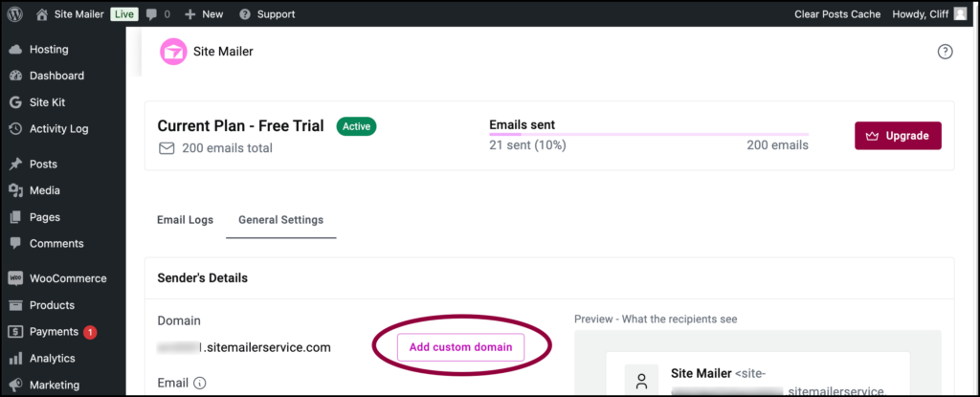Click the help question mark icon

click(945, 52)
